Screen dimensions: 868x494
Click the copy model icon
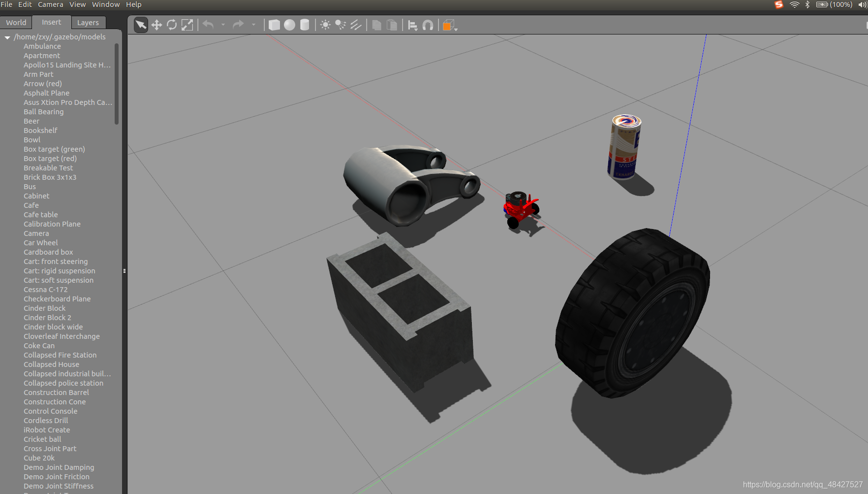[x=376, y=25]
